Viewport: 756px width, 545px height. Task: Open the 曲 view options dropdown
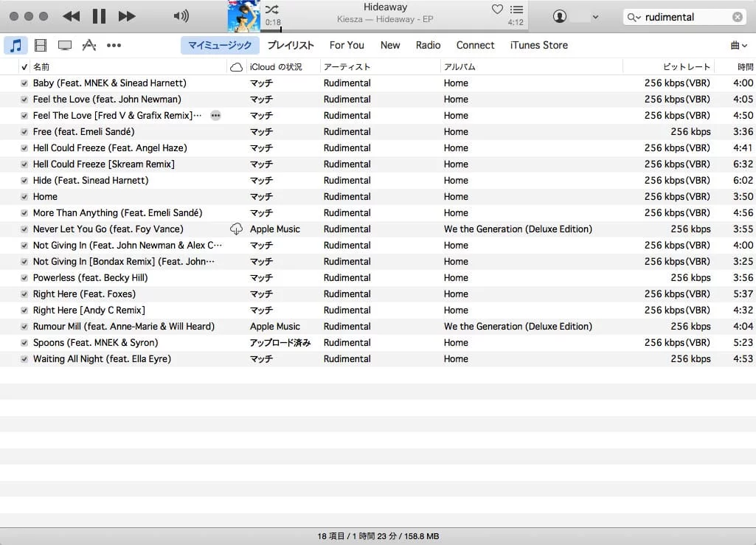(x=738, y=45)
